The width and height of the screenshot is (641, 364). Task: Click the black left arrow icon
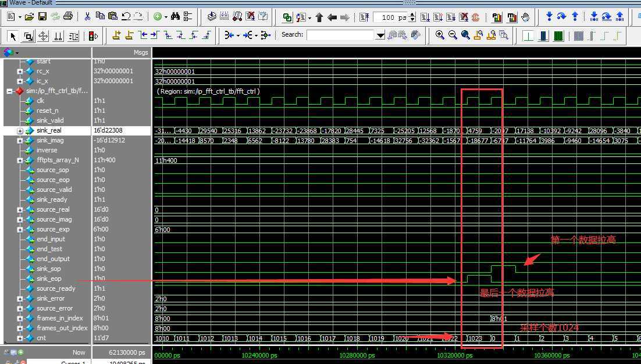tap(332, 17)
